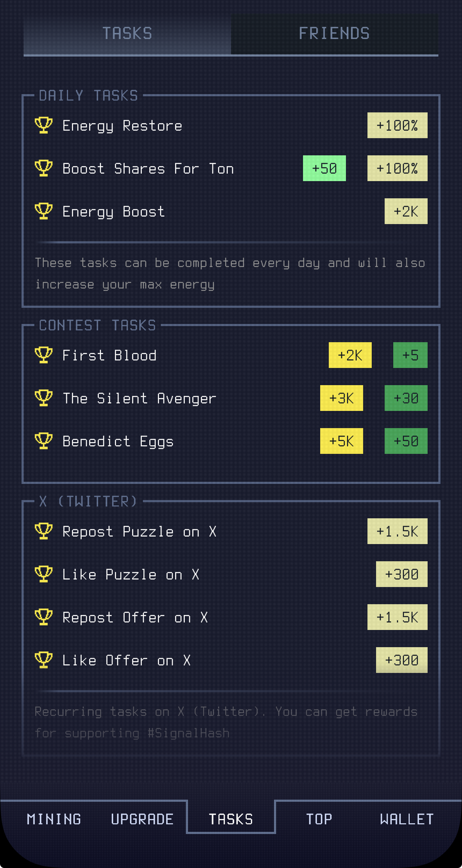462x868 pixels.
Task: Select the Like Offer on X trophy icon
Action: 43,660
